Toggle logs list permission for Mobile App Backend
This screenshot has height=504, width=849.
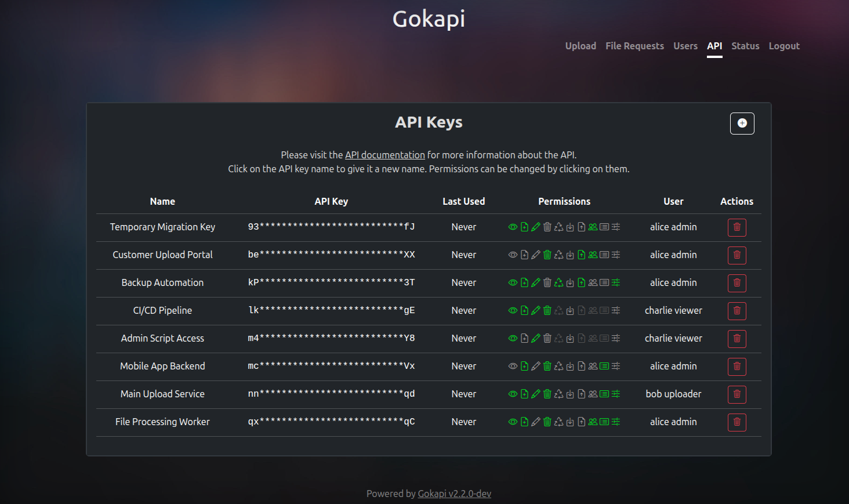[x=604, y=366]
